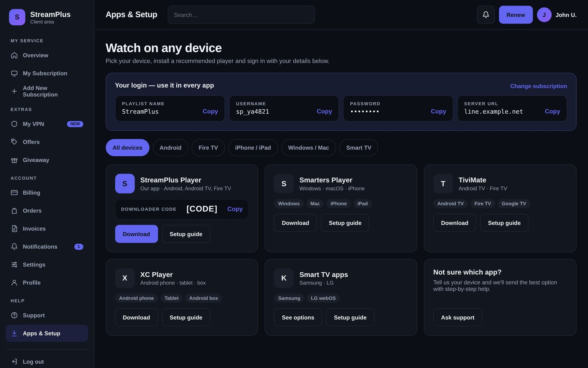The image size is (588, 368).
Task: Click the Log out arrow icon
Action: [x=14, y=361]
